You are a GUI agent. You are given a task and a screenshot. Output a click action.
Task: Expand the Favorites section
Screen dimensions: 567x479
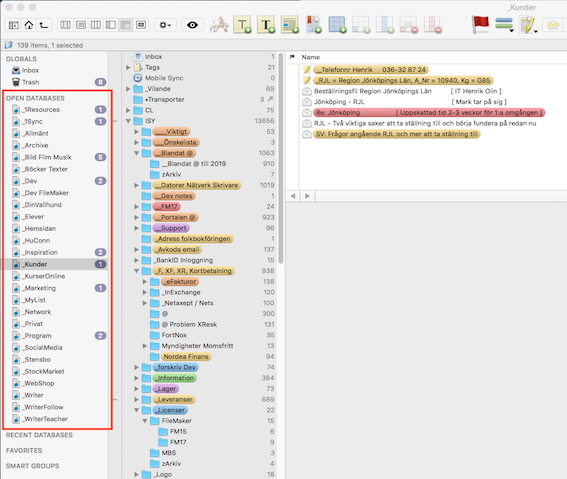24,450
